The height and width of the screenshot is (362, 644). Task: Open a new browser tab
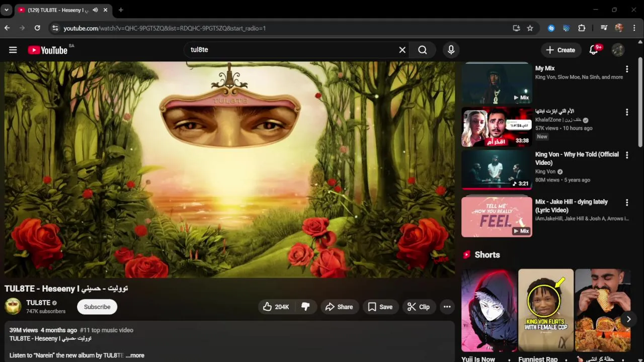pyautogui.click(x=121, y=10)
